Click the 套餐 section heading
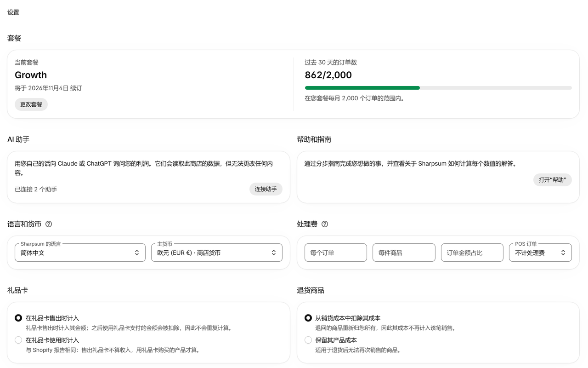This screenshot has width=588, height=368. 14,38
